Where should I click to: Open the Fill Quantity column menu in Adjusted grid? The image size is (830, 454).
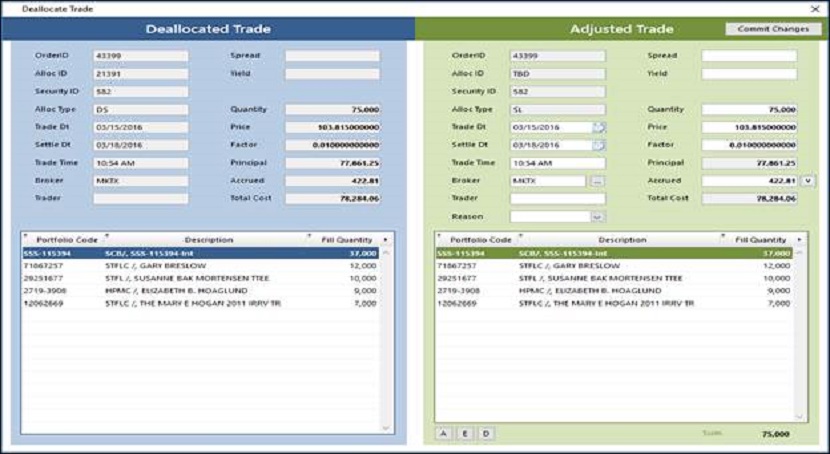[x=799, y=240]
